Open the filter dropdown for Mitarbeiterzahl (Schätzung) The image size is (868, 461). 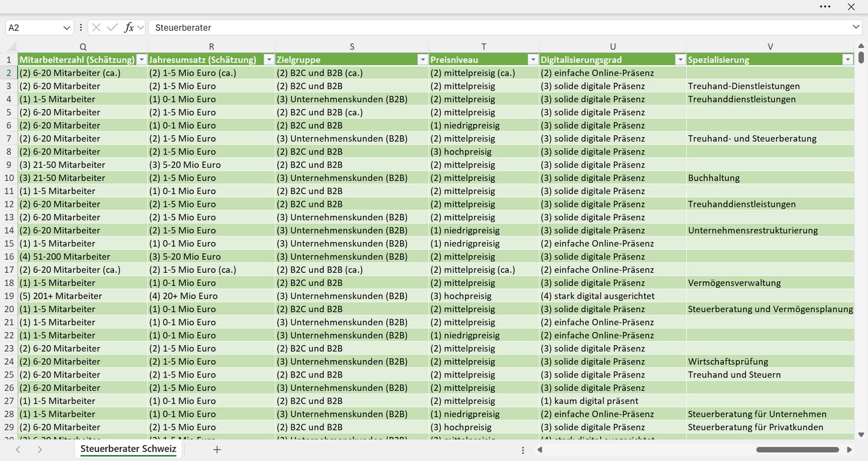click(x=141, y=60)
